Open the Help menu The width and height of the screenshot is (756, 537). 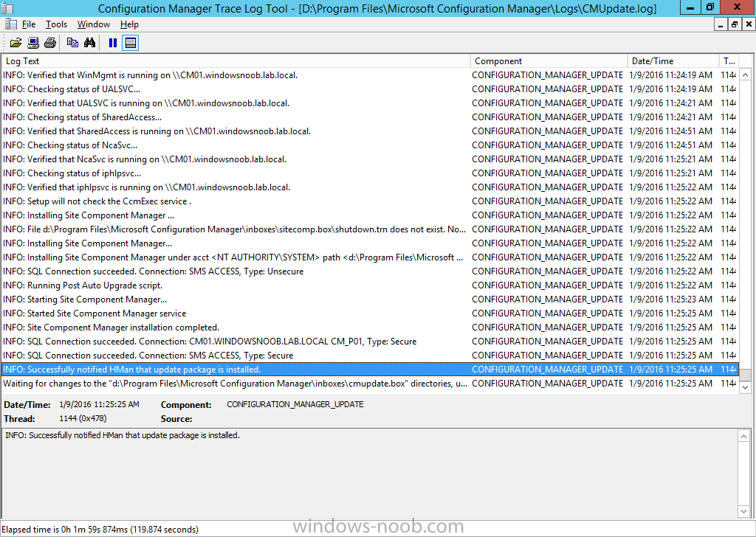(x=129, y=24)
